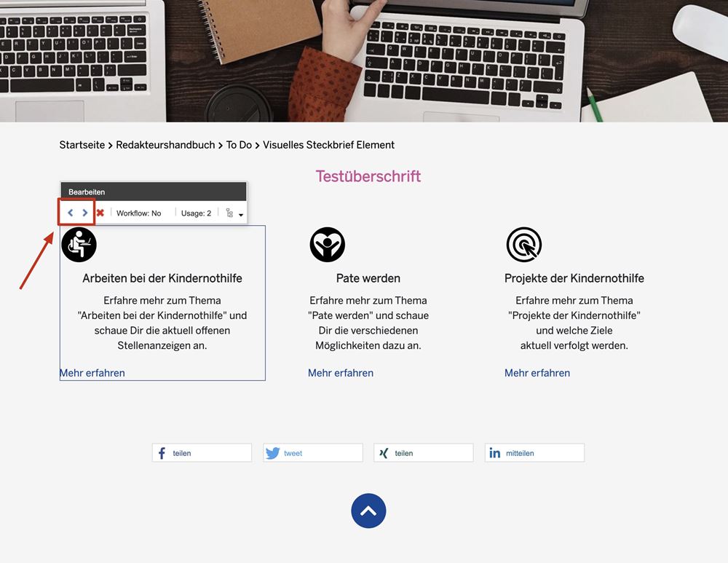Click the Twitter tweet button
This screenshot has width=728, height=563.
313,453
